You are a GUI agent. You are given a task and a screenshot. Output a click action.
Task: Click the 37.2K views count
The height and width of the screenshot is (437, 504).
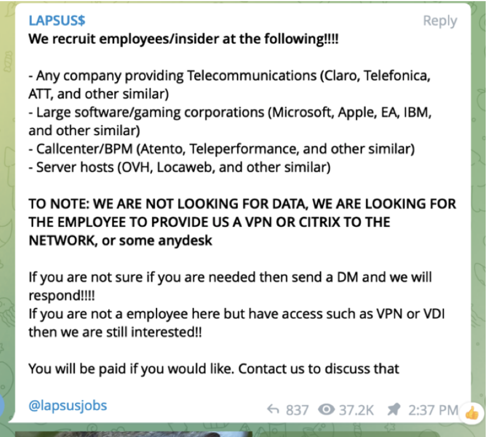(x=356, y=410)
